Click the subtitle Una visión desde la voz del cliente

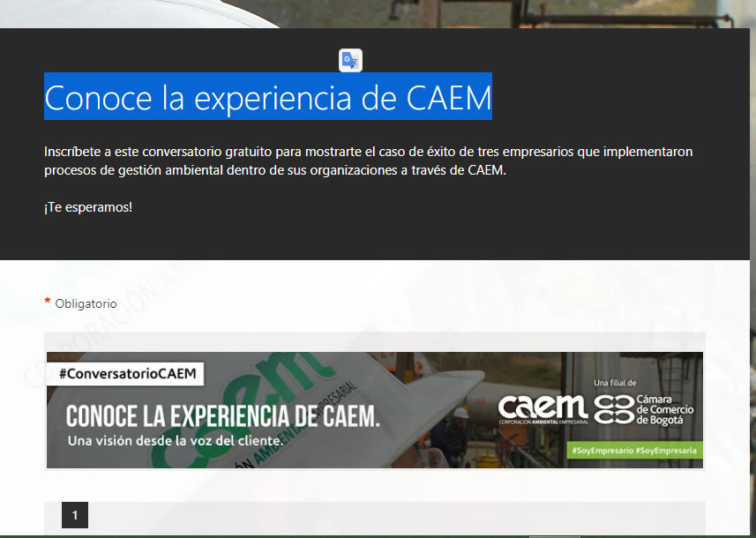[175, 441]
